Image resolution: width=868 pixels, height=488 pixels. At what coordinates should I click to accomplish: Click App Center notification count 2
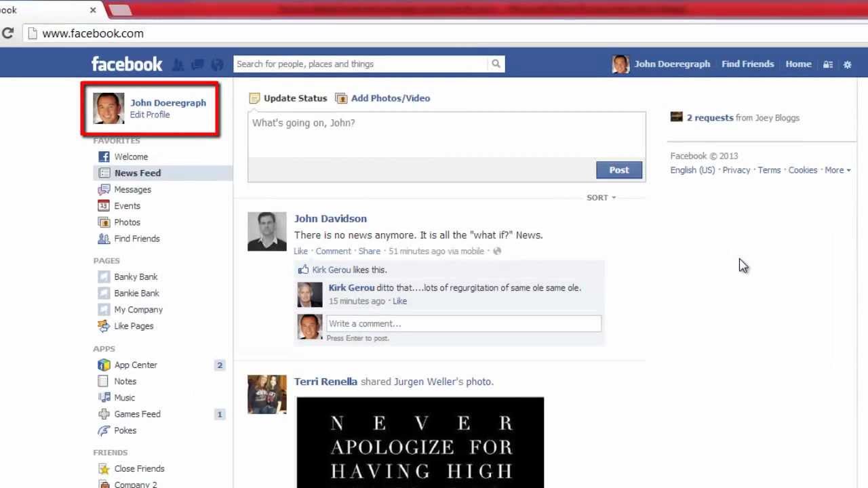click(x=220, y=365)
